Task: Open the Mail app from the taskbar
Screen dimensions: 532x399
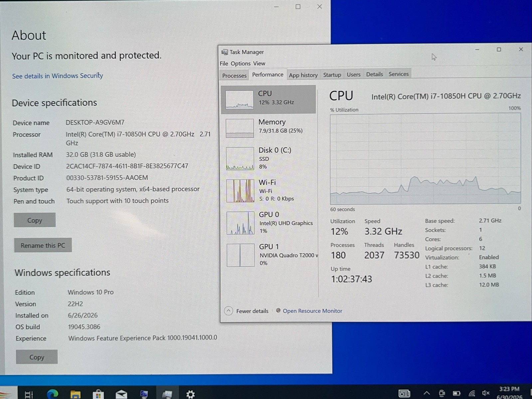Action: point(121,394)
